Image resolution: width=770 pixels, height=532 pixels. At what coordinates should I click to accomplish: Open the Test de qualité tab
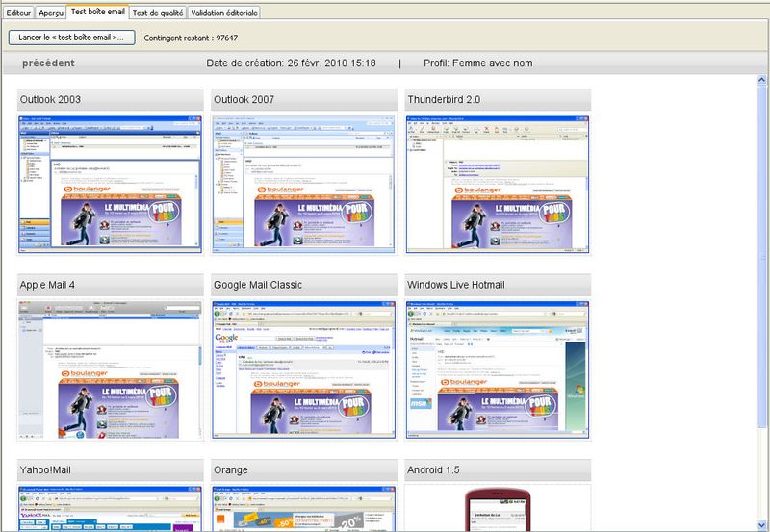(x=158, y=13)
